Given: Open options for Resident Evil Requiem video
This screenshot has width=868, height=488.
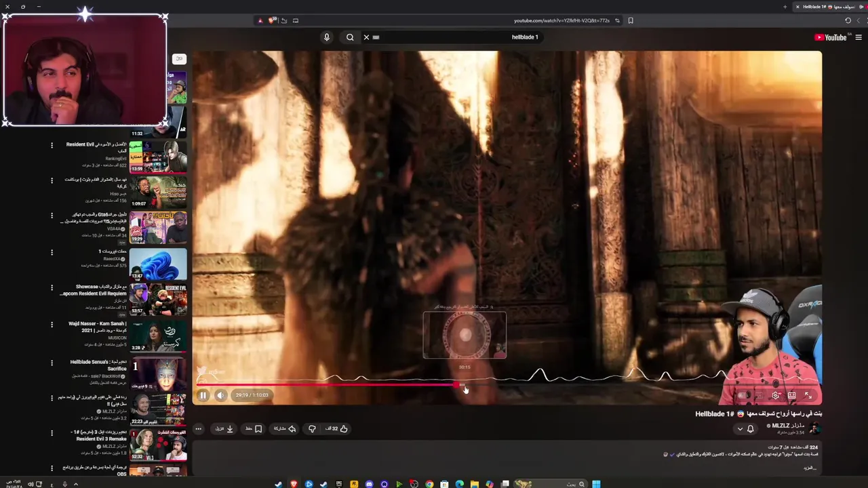Looking at the screenshot, I should (x=52, y=287).
